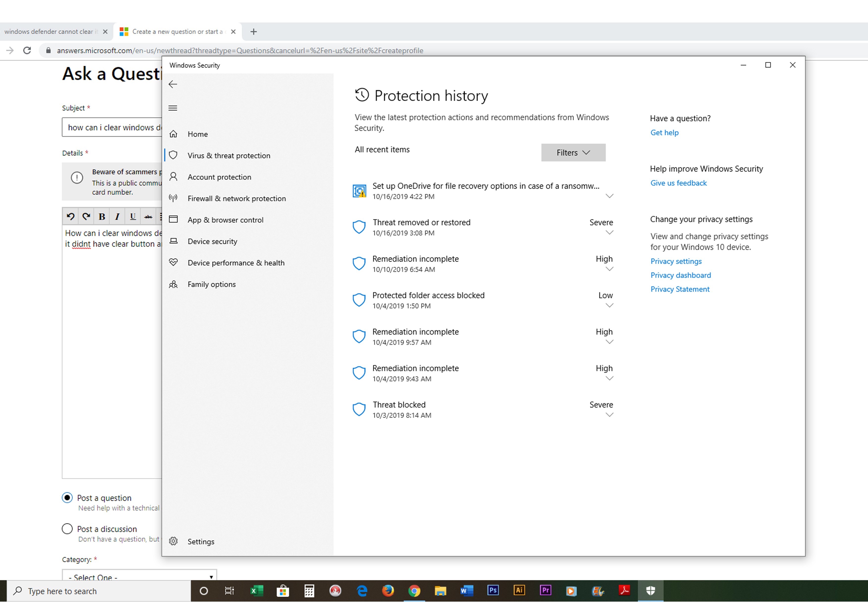The image size is (868, 614).
Task: Open the hamburger navigation menu icon
Action: tap(173, 108)
